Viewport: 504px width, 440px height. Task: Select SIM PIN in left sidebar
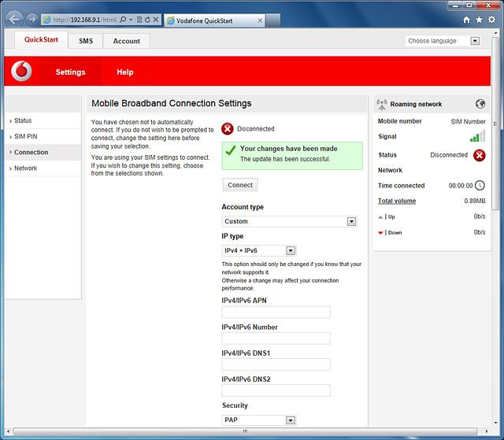(x=26, y=136)
